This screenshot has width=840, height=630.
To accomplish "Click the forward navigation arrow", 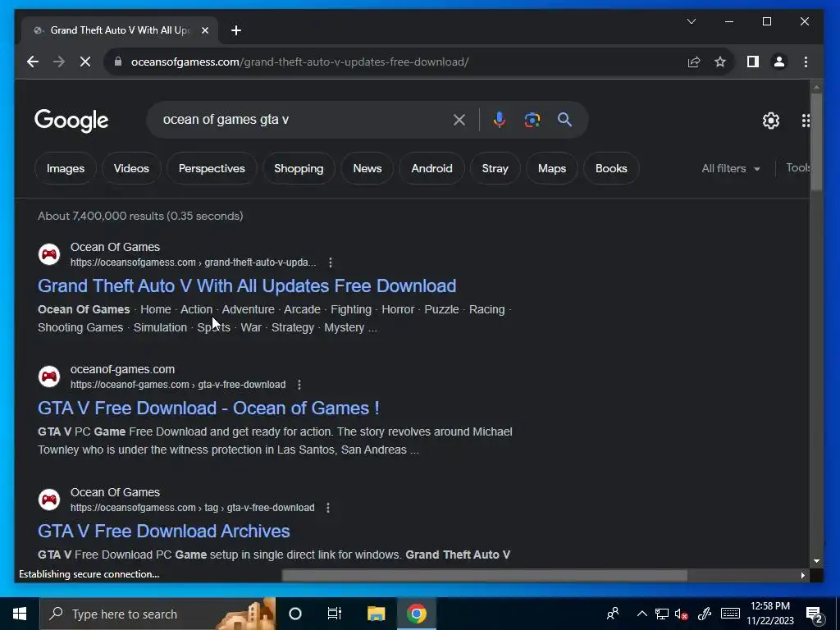I will click(59, 62).
